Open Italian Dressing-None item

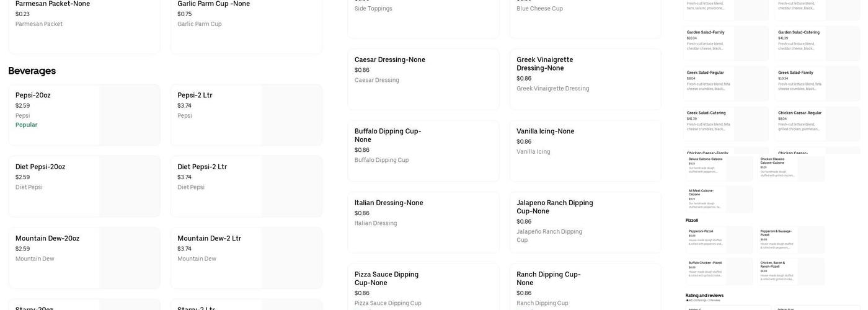423,222
